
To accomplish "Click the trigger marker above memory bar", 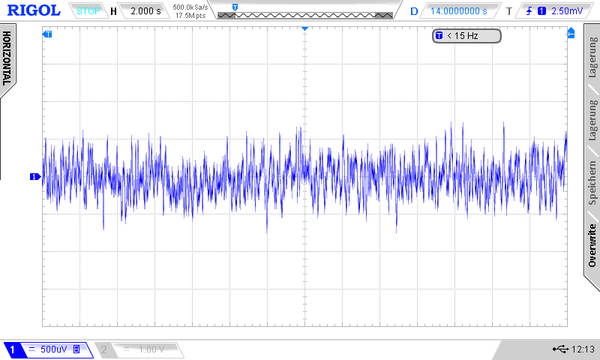I will point(235,7).
